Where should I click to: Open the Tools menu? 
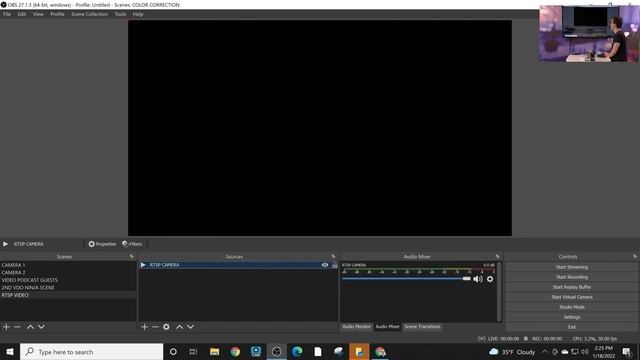(120, 14)
